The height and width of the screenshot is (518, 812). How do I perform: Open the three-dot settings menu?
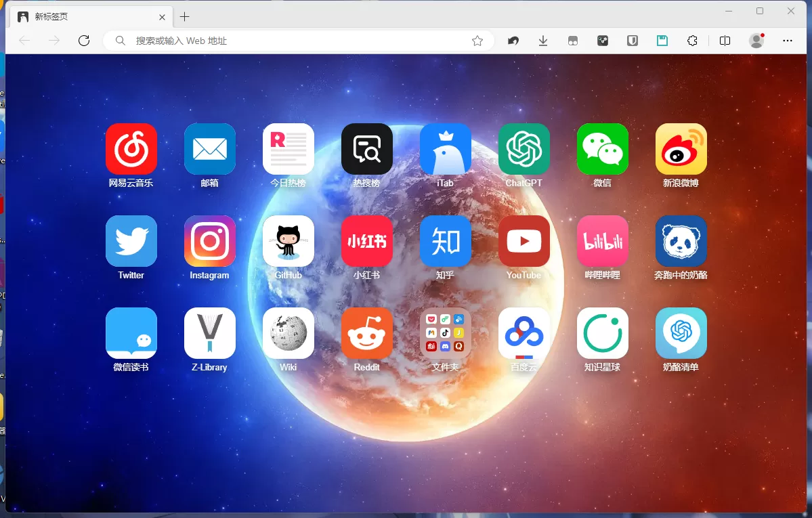coord(788,41)
